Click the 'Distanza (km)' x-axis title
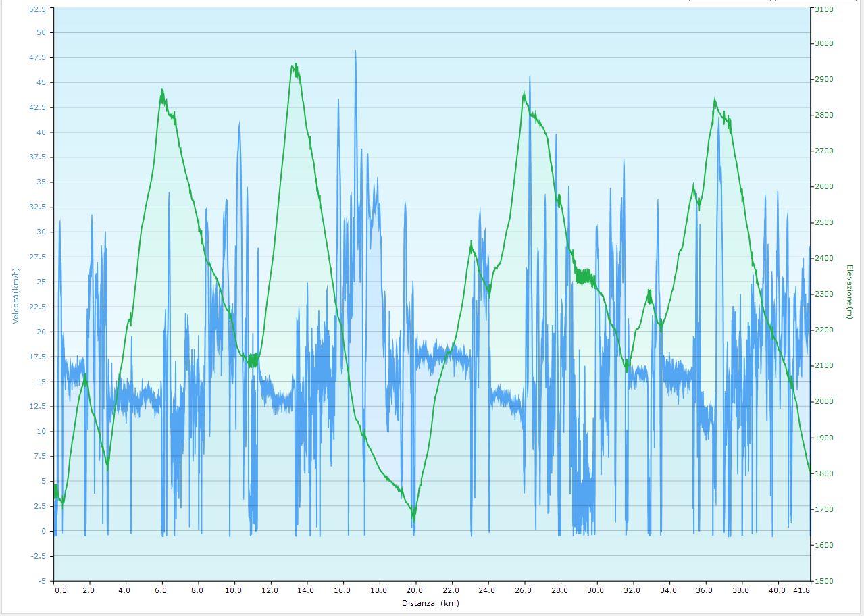The width and height of the screenshot is (864, 616). [x=430, y=602]
